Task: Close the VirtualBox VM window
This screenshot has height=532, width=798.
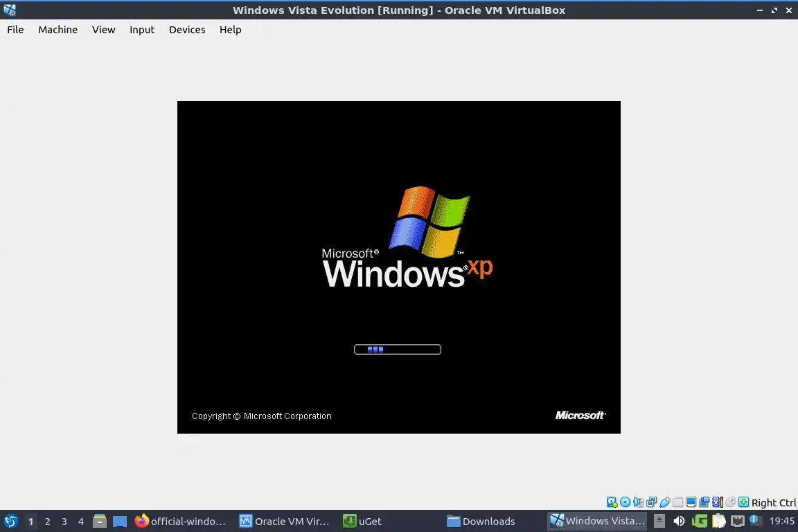Action: [x=789, y=10]
